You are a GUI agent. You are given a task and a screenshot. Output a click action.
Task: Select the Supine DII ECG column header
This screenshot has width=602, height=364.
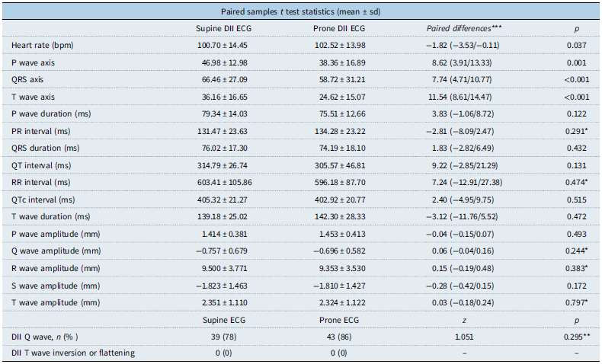tap(223, 28)
